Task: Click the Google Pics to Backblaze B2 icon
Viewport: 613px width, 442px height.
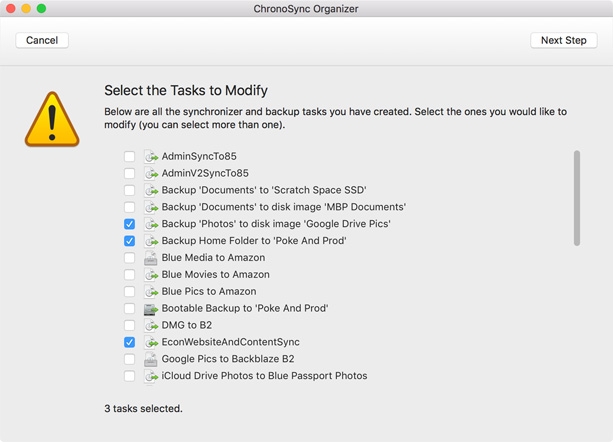Action: (151, 359)
